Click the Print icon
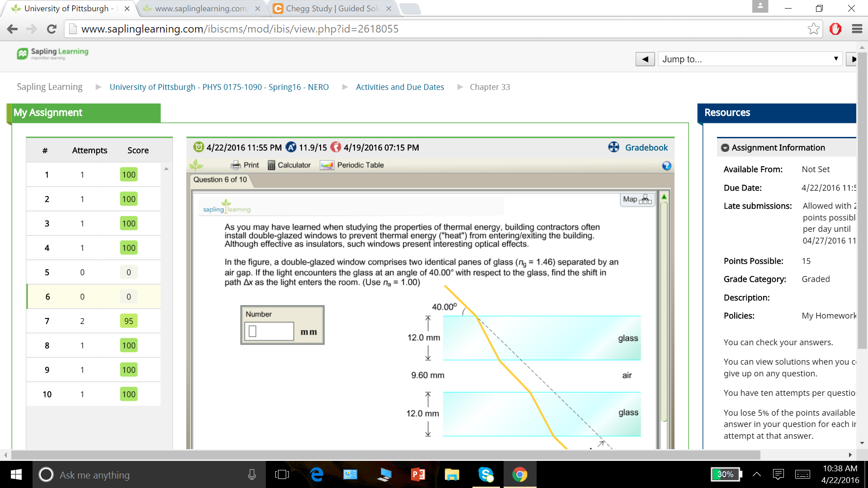 tap(236, 165)
